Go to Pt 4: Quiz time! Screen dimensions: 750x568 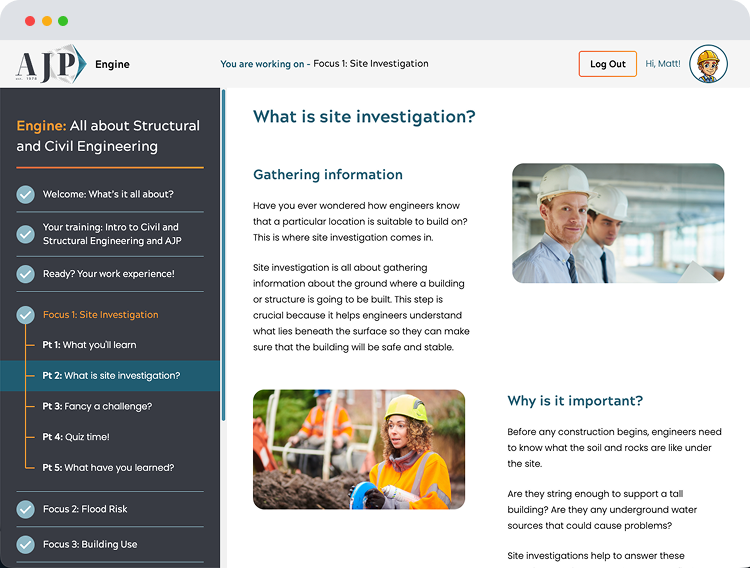pos(76,437)
